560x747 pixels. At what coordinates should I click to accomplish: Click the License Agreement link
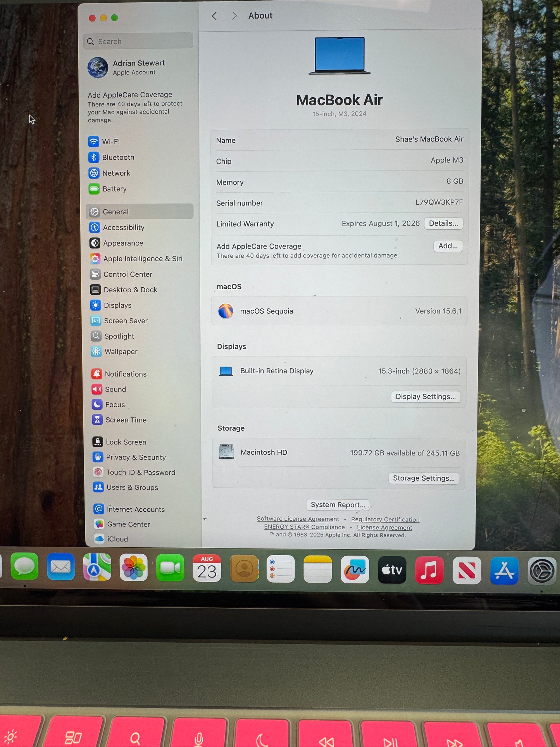click(x=384, y=528)
